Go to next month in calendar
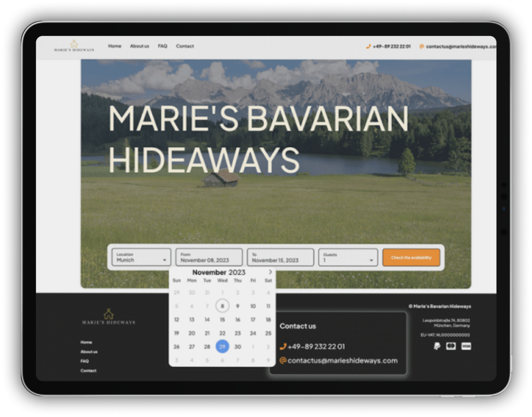The width and height of the screenshot is (532, 417). (270, 272)
